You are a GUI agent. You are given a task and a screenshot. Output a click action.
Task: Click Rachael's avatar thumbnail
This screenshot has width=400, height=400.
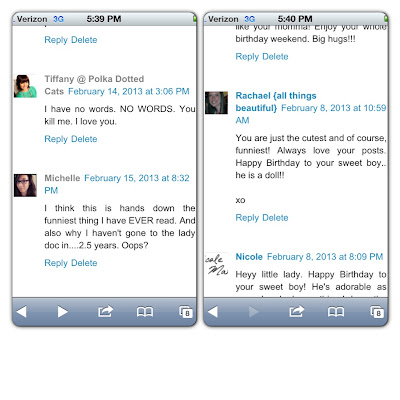coord(216,103)
